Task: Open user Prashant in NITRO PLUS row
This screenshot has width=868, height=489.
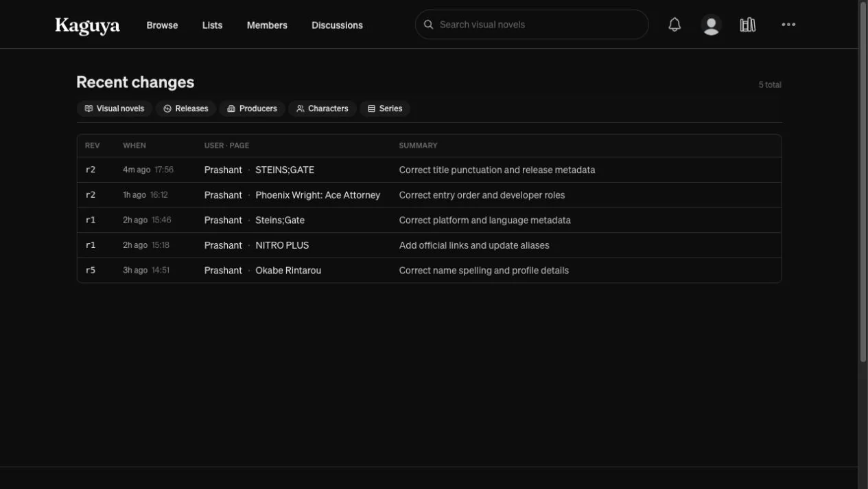Action: click(223, 245)
